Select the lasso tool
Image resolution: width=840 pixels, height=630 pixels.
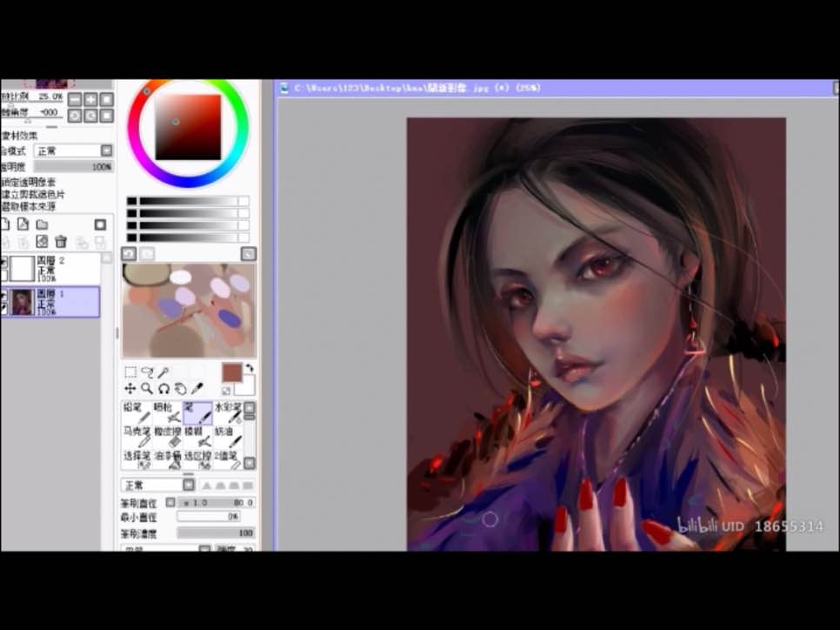point(147,372)
